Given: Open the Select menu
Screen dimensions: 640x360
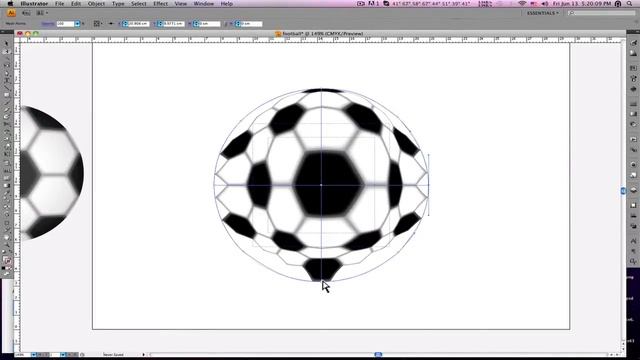Looking at the screenshot, I should click(139, 4).
